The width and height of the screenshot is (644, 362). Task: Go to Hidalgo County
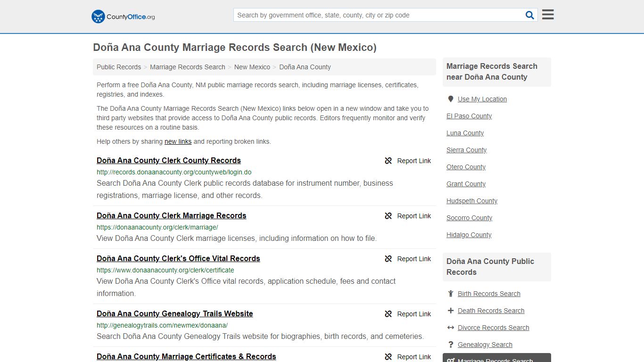click(x=469, y=235)
